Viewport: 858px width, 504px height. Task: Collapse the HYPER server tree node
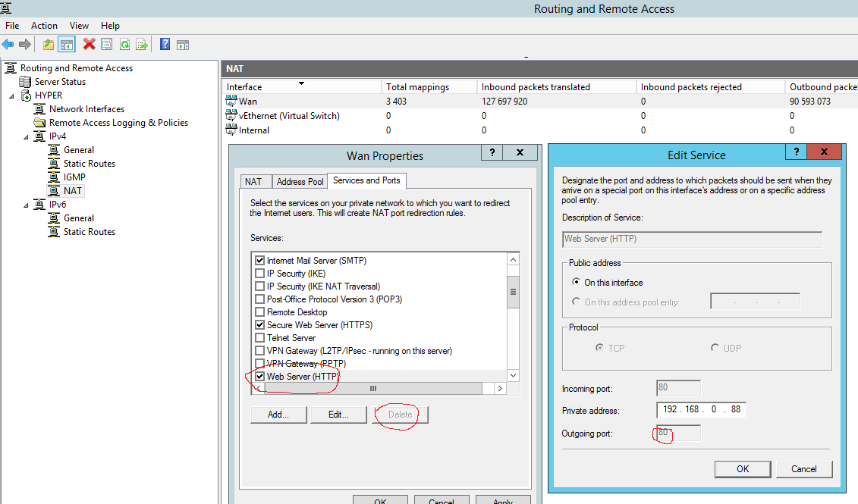(x=12, y=95)
